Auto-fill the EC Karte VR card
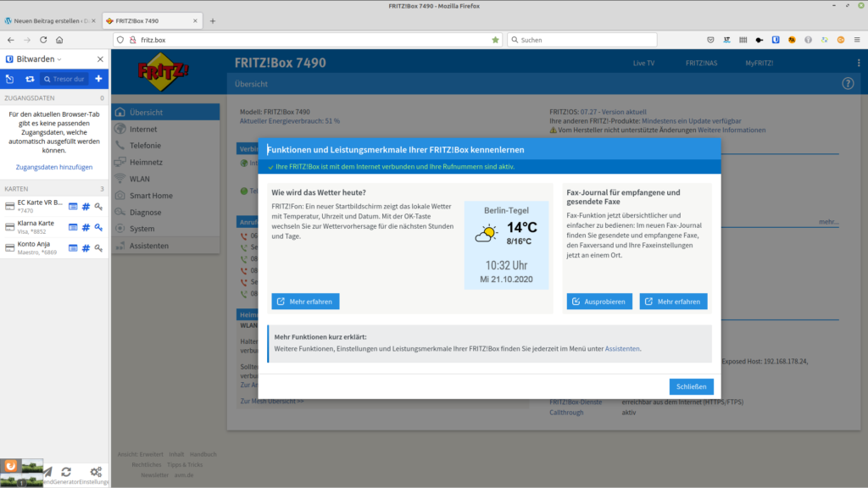Viewport: 868px width, 488px height. [73, 207]
